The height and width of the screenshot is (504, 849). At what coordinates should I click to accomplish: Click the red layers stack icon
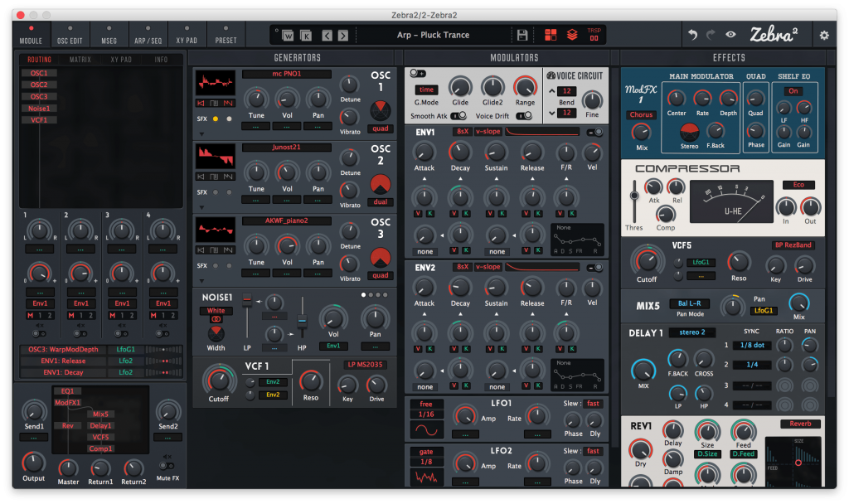tap(572, 35)
